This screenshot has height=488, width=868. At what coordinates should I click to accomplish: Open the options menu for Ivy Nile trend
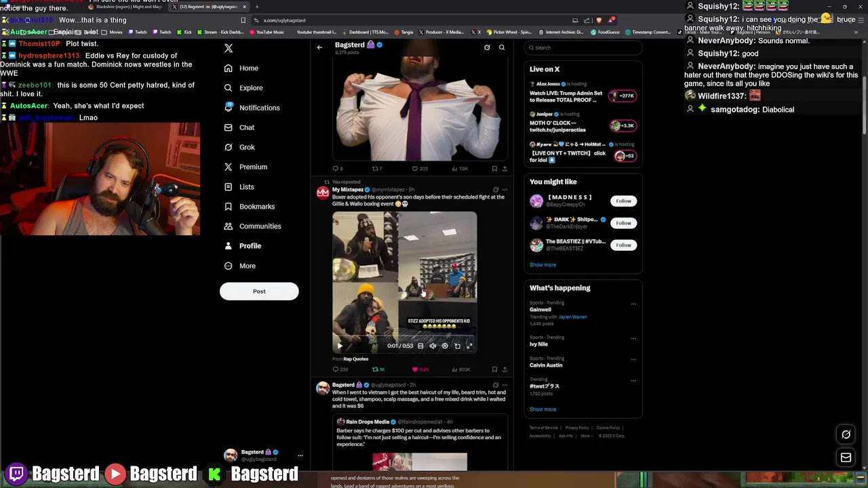(x=633, y=338)
